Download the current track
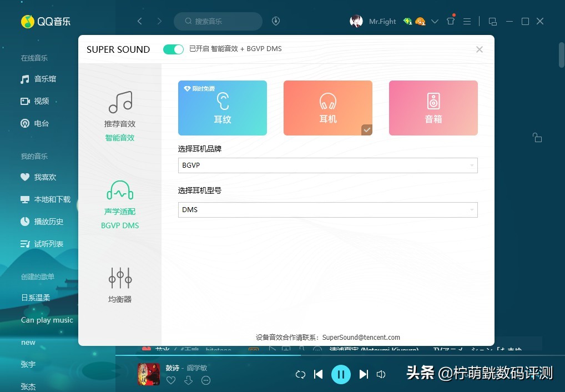The width and height of the screenshot is (565, 392). coord(188,380)
